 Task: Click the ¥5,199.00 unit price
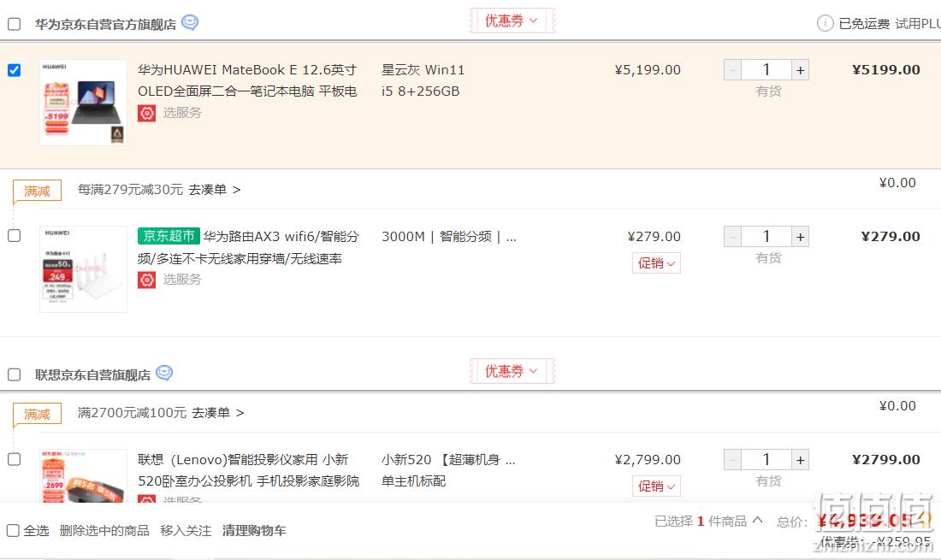[x=648, y=70]
